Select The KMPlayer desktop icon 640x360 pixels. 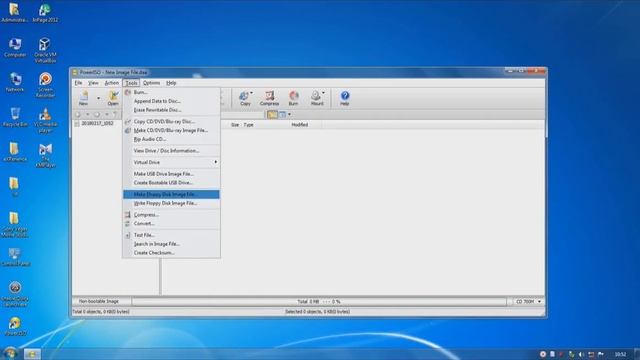click(45, 155)
